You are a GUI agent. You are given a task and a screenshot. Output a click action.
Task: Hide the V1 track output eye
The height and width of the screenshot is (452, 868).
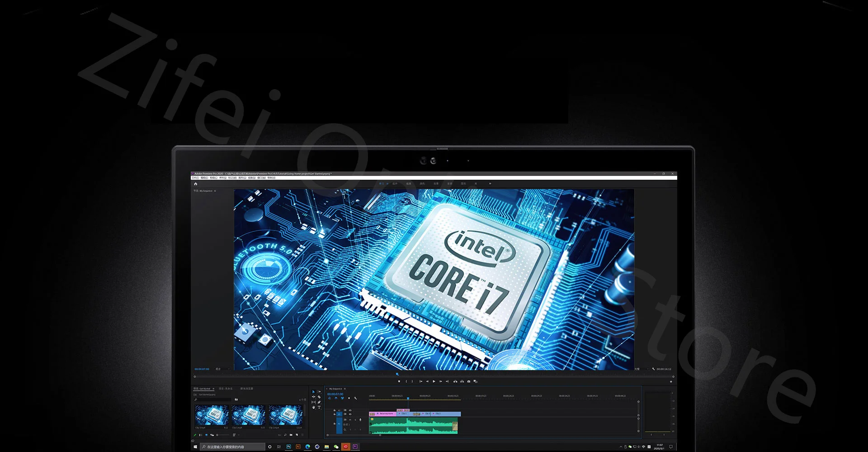point(350,414)
